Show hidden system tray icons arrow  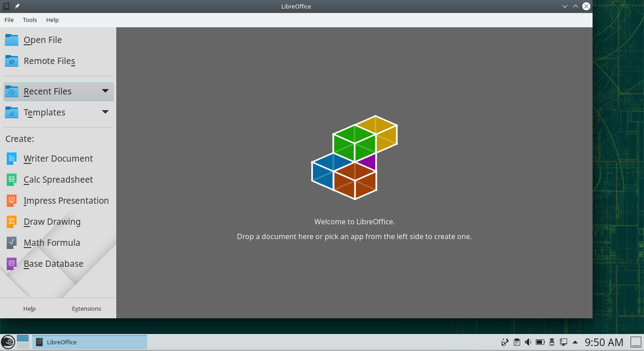[x=575, y=342]
